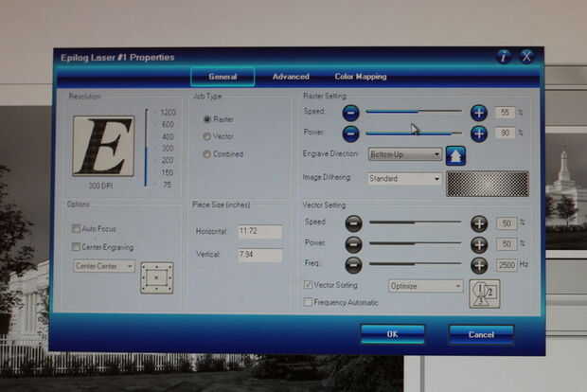587x392 pixels.
Task: Click the vector Speed slider track
Action: pos(416,223)
